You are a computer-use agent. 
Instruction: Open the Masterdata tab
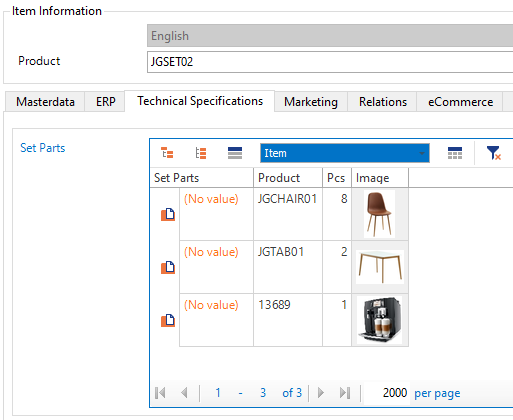[45, 102]
